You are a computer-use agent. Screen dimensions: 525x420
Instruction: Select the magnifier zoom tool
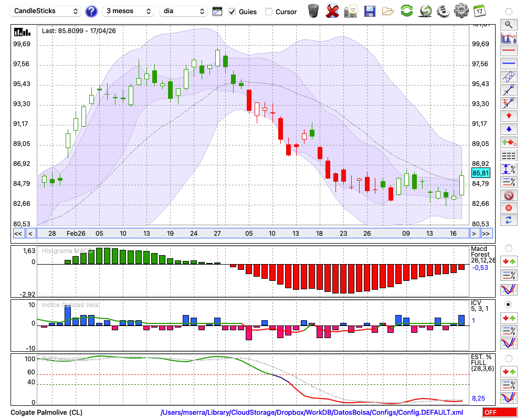coord(509,25)
